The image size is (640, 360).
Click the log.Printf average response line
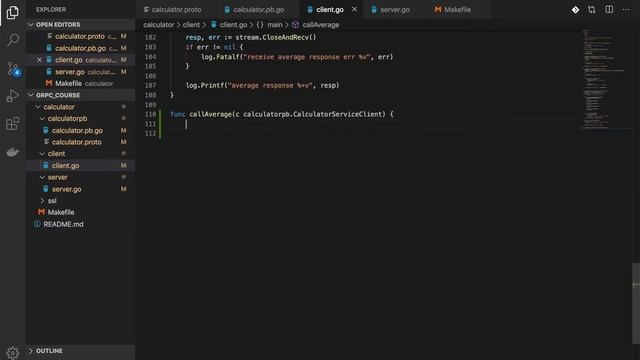pyautogui.click(x=262, y=85)
